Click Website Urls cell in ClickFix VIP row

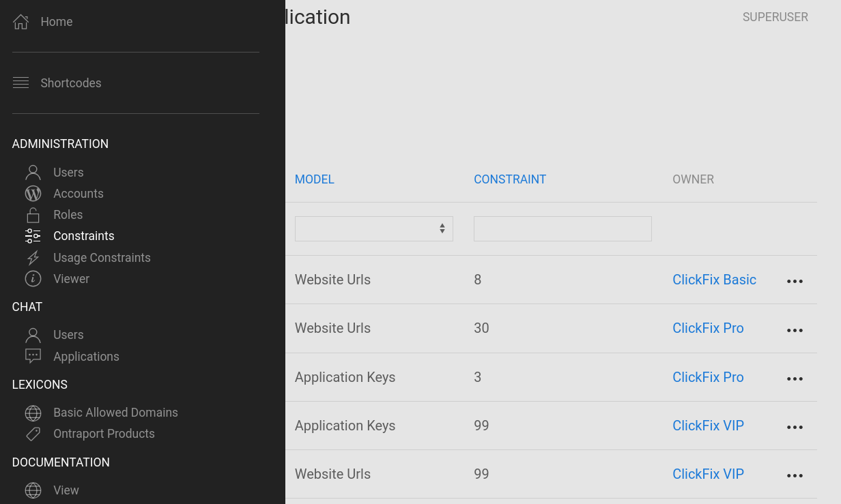[x=332, y=474]
